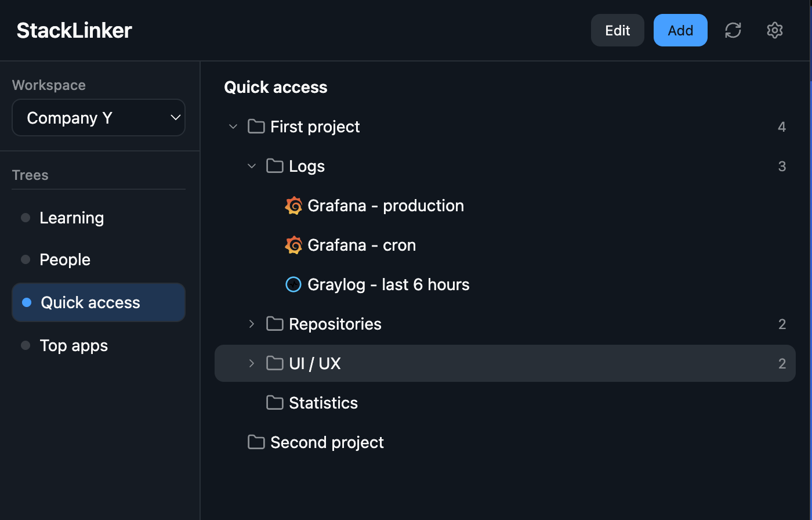Switch to the Quick access tree
This screenshot has width=812, height=520.
click(90, 302)
